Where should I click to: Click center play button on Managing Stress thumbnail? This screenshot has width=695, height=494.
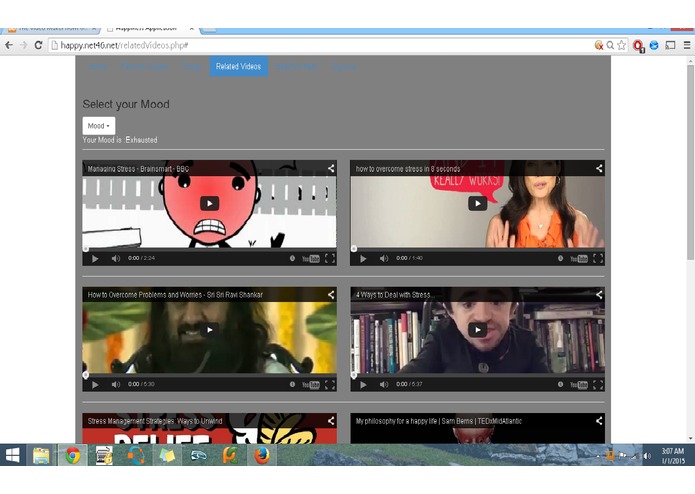[x=210, y=203]
